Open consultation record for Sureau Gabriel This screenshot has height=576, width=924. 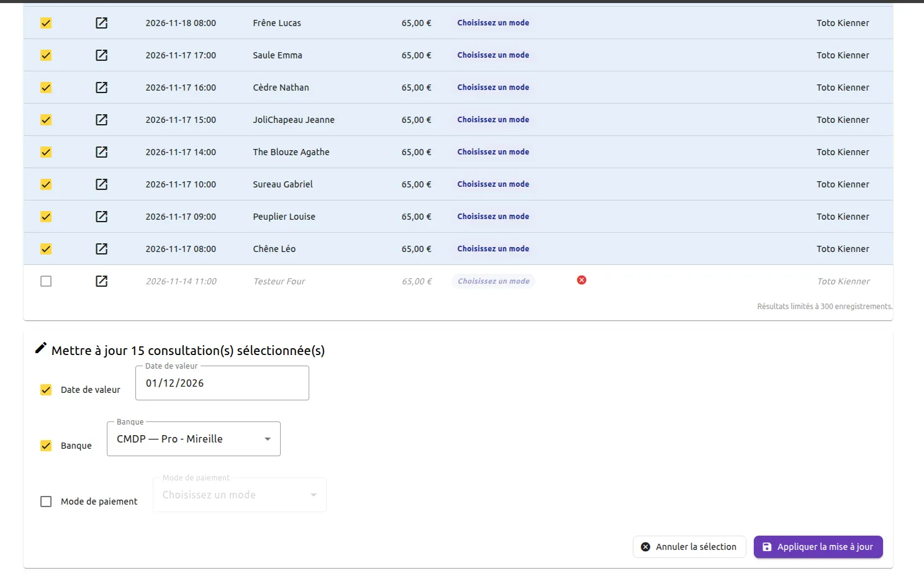click(102, 184)
